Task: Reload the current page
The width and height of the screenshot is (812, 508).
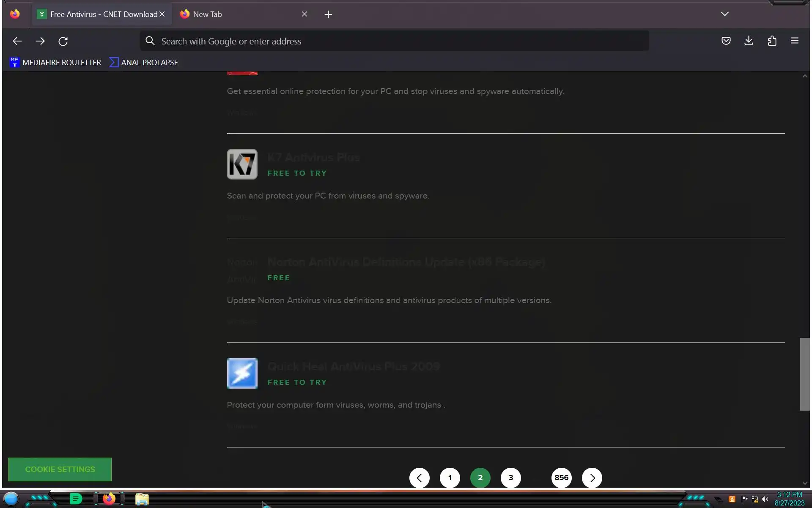Action: tap(63, 41)
